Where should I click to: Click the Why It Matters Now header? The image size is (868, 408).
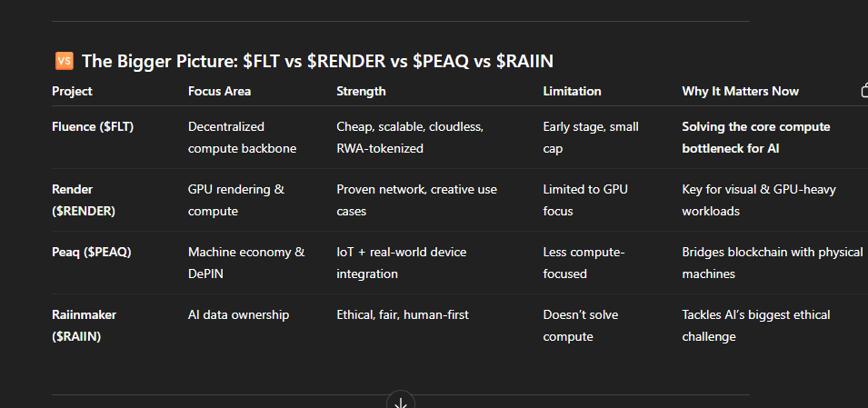[740, 92]
